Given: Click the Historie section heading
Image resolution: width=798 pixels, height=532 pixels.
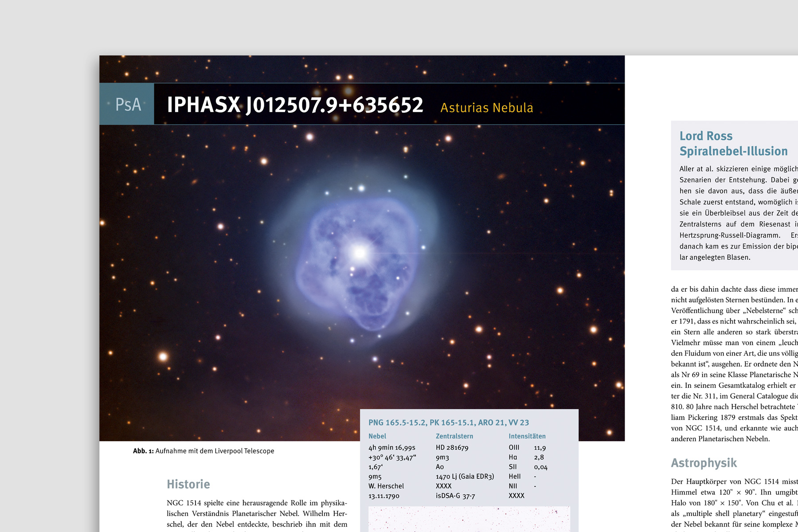Looking at the screenshot, I should tap(188, 484).
